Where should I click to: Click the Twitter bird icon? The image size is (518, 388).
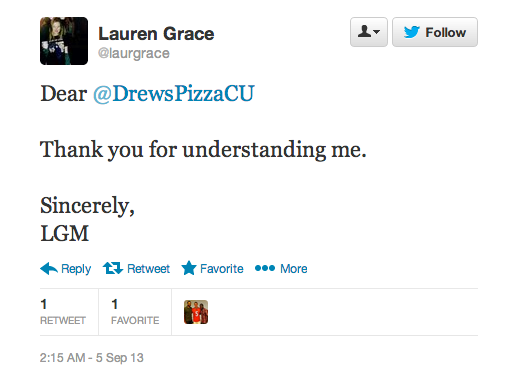[x=412, y=32]
